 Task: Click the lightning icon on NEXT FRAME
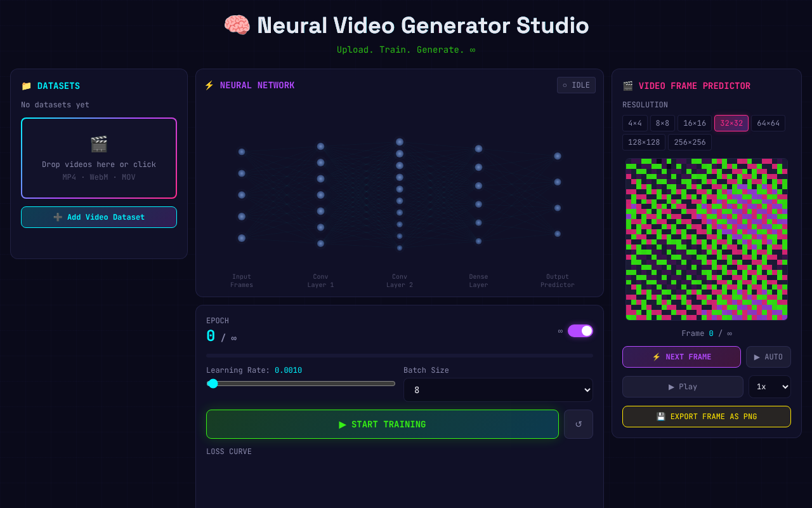[658, 356]
